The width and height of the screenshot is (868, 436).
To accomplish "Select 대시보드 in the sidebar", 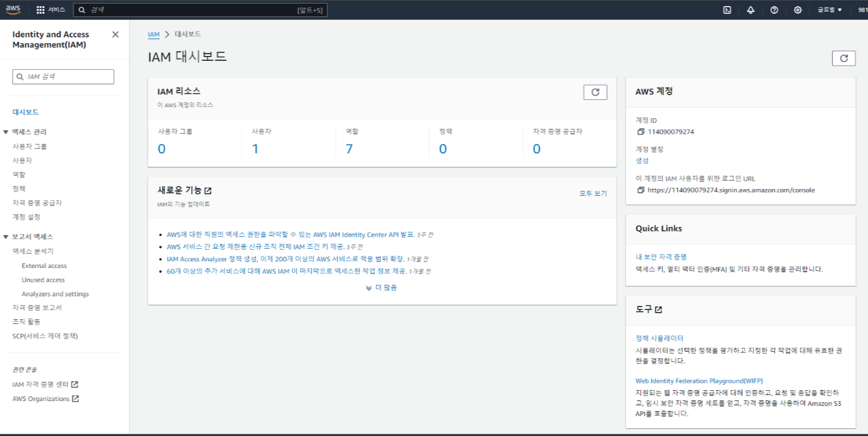I will click(x=25, y=112).
